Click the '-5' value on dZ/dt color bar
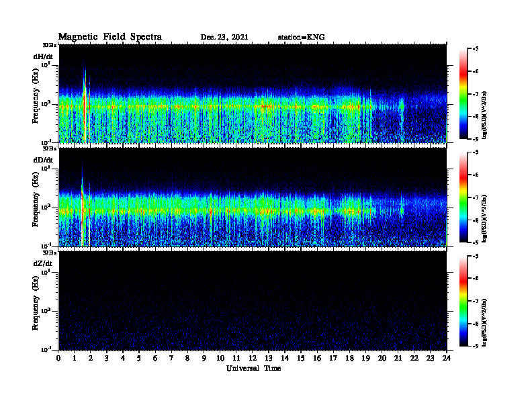 [x=476, y=256]
